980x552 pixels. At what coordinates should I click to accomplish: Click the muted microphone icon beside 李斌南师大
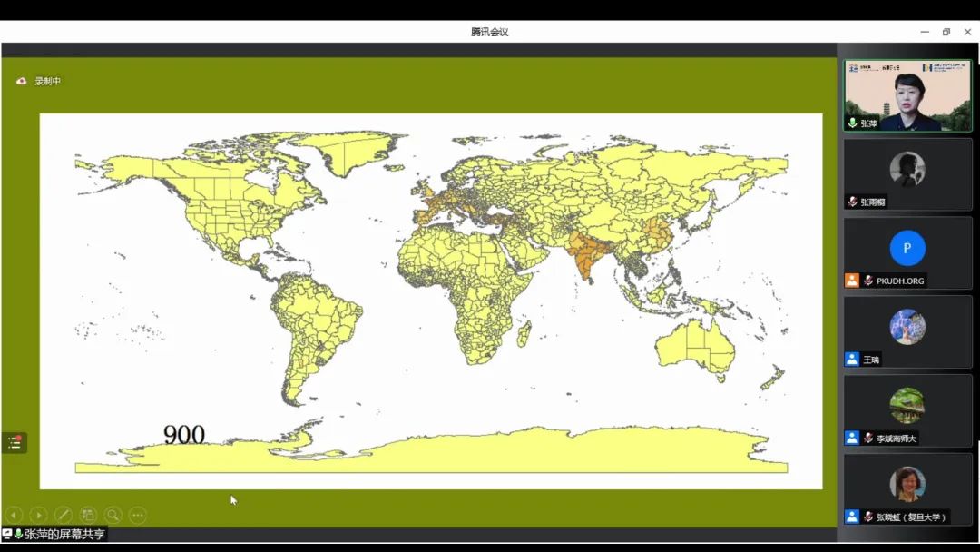click(x=868, y=439)
